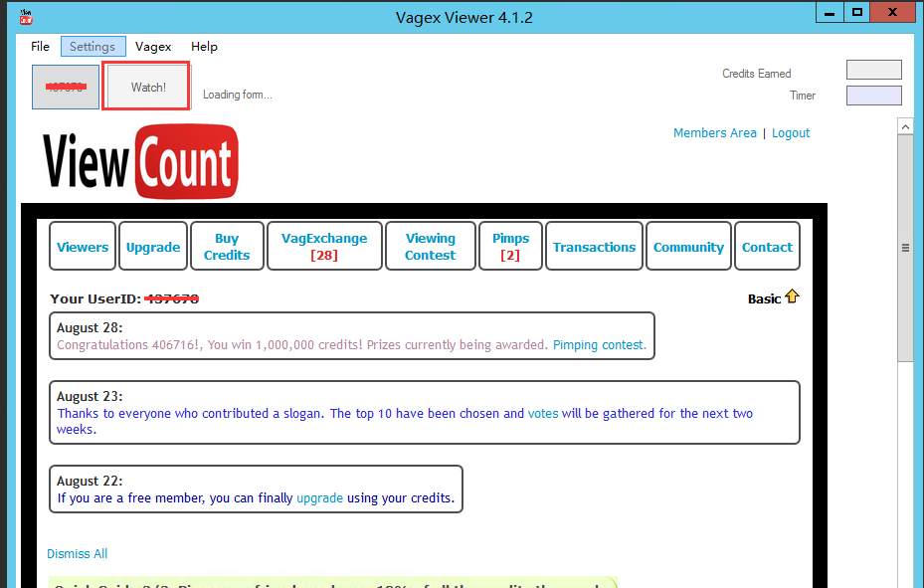Open the Community tab
The image size is (924, 588).
[x=688, y=247]
